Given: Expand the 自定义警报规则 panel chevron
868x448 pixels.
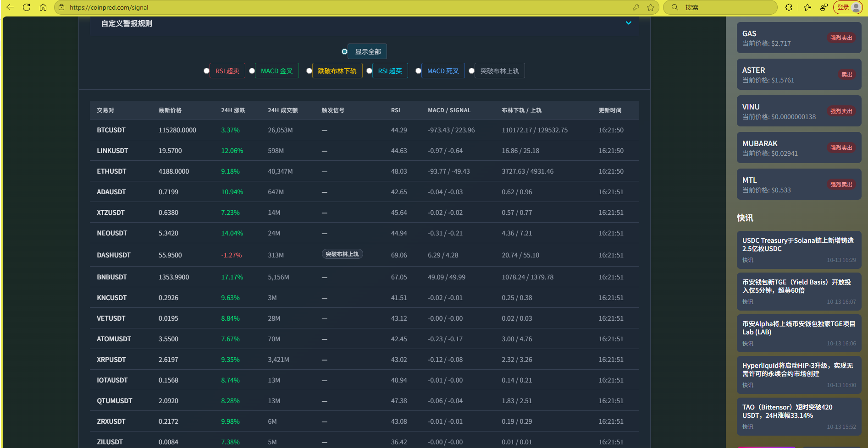Looking at the screenshot, I should (629, 23).
